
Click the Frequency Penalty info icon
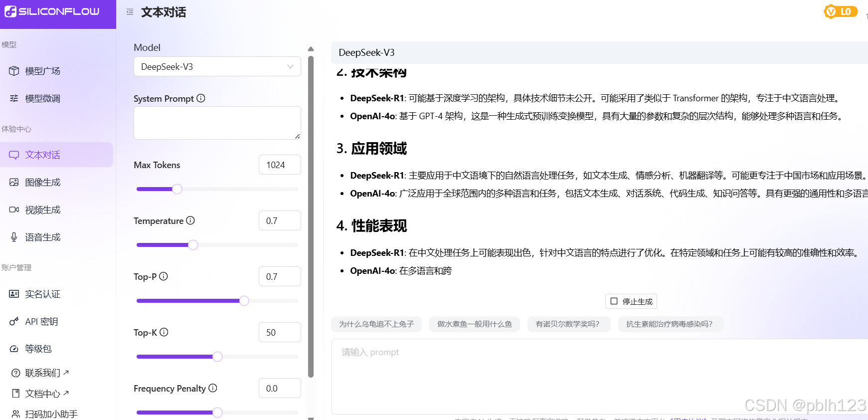[213, 388]
